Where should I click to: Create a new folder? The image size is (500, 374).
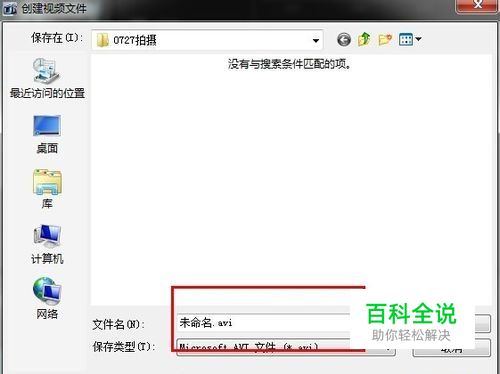point(385,40)
